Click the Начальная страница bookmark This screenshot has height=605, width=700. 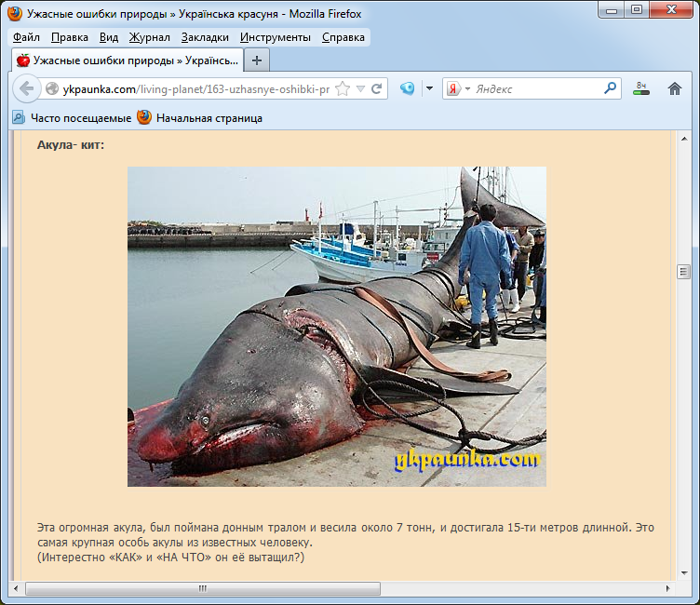coord(199,118)
